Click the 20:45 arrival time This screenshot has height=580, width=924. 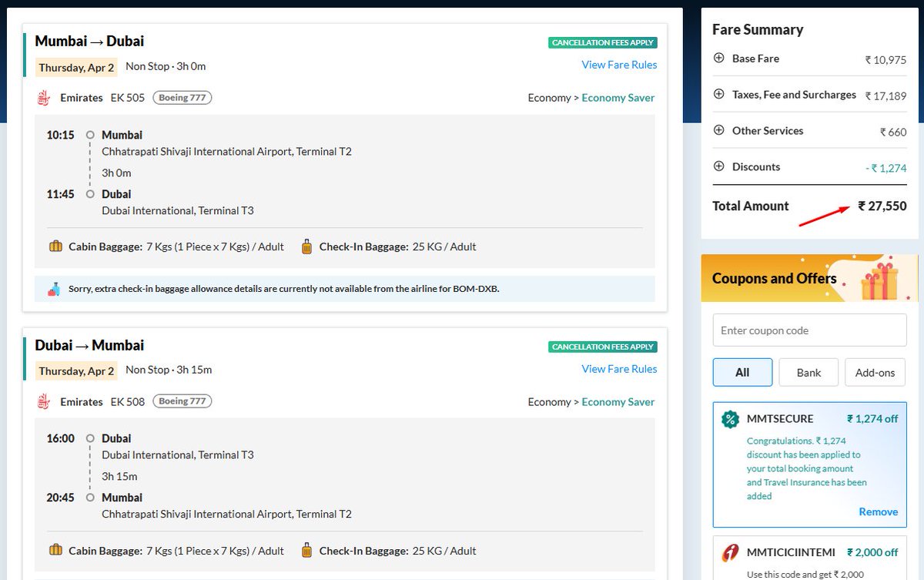pos(60,498)
